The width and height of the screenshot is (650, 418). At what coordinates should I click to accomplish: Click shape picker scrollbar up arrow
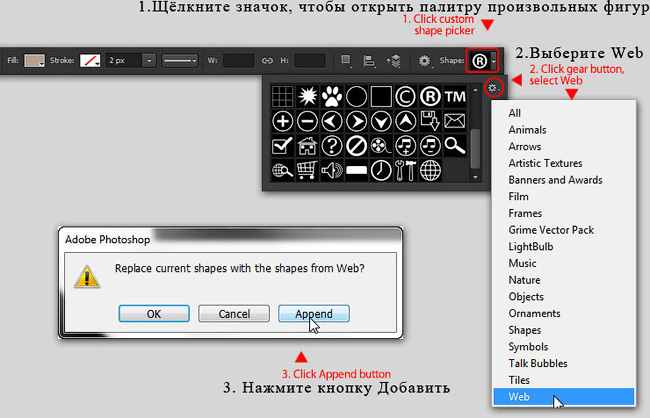pyautogui.click(x=475, y=90)
